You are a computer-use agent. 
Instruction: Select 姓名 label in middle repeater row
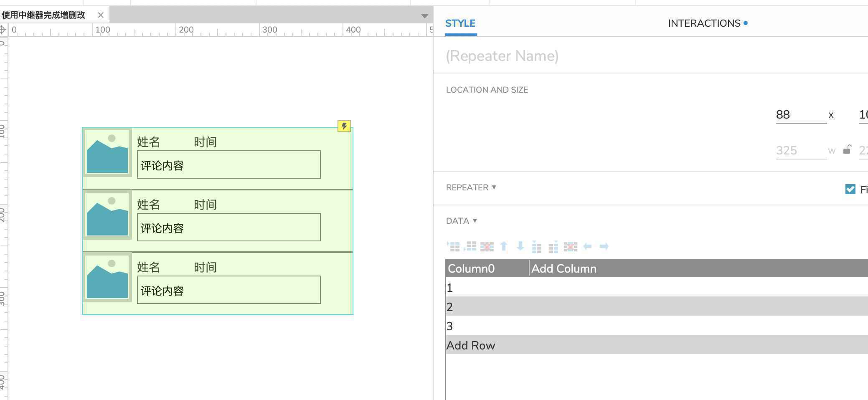(x=148, y=205)
